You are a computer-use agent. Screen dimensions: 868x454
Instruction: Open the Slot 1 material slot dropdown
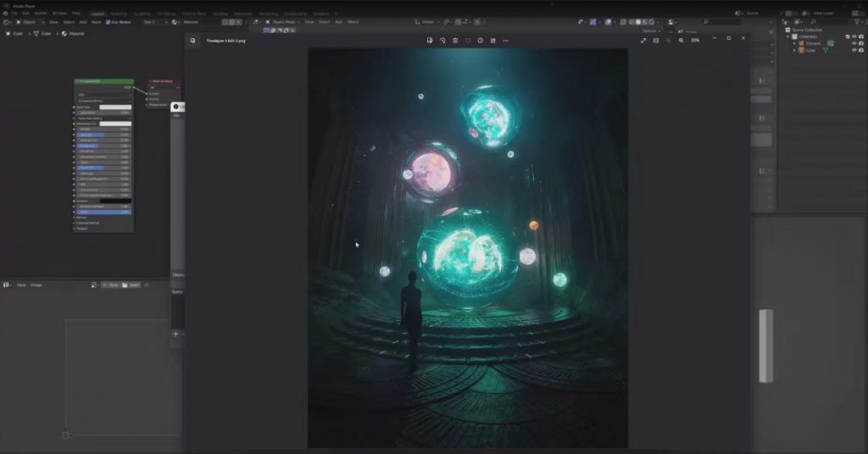click(x=154, y=22)
